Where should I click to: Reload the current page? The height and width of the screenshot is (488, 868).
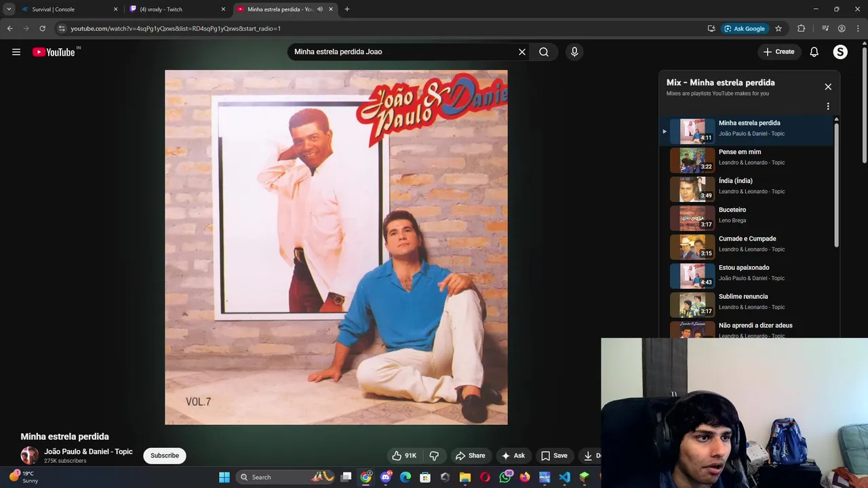[x=42, y=28]
